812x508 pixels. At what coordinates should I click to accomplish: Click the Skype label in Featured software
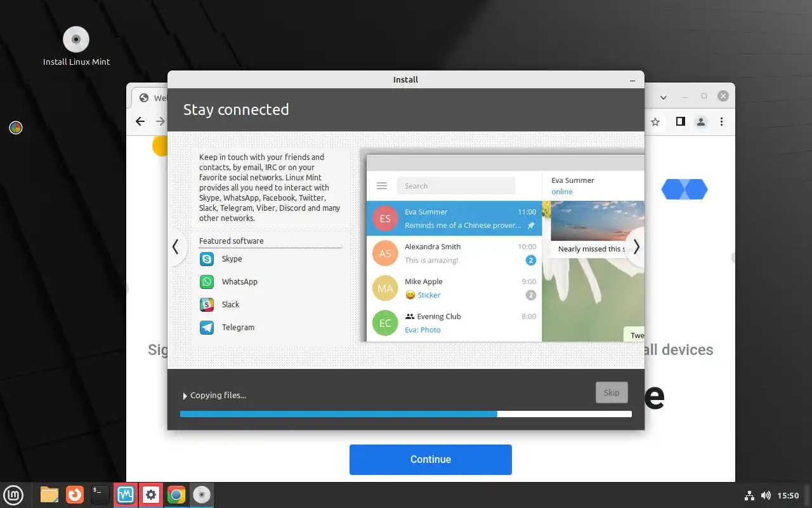coord(232,259)
